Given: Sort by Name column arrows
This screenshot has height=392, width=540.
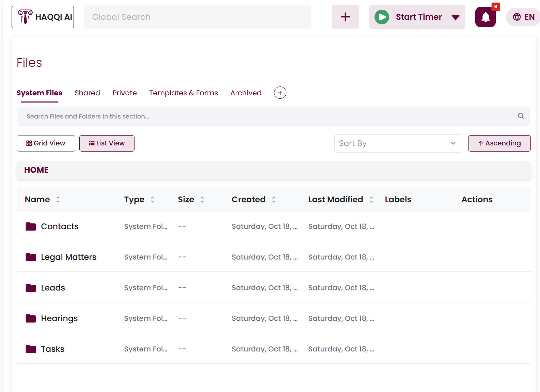Looking at the screenshot, I should [x=58, y=200].
